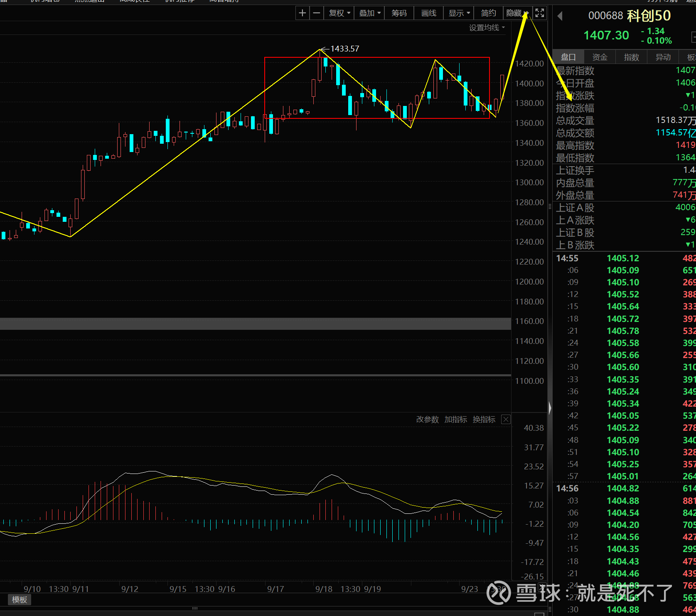
Task: Open the 设置均线 moving average settings
Action: 487,28
